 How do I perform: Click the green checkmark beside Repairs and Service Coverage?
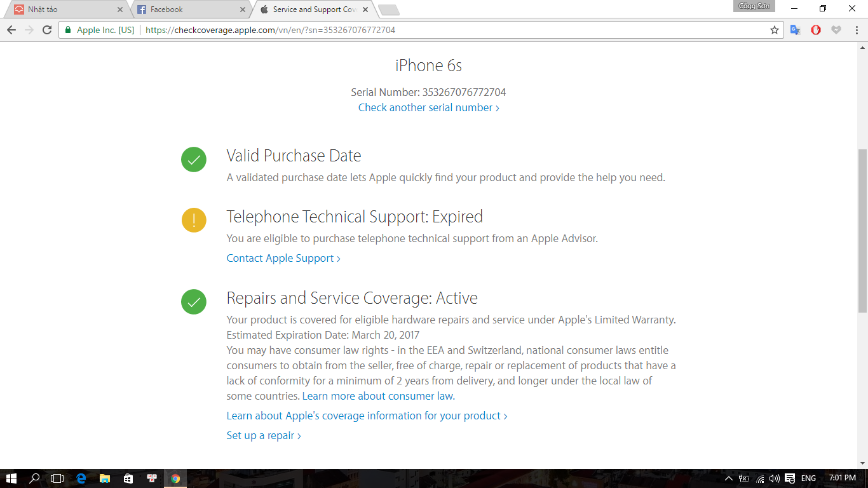click(x=194, y=302)
